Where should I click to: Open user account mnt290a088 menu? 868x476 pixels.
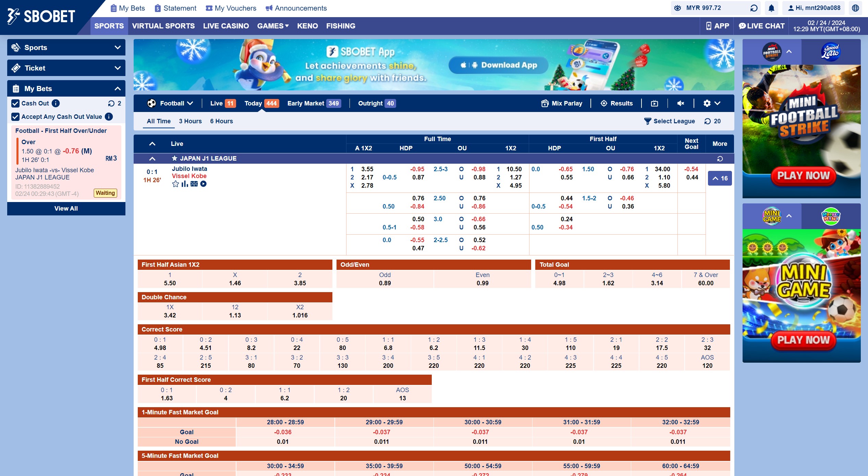pyautogui.click(x=814, y=8)
